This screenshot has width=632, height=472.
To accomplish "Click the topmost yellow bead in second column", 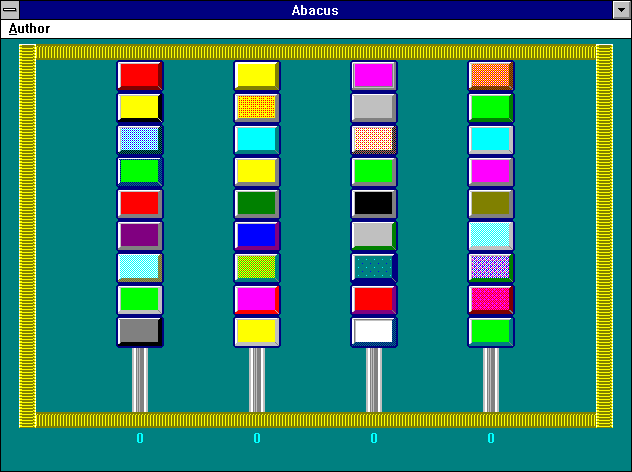I will tap(257, 76).
